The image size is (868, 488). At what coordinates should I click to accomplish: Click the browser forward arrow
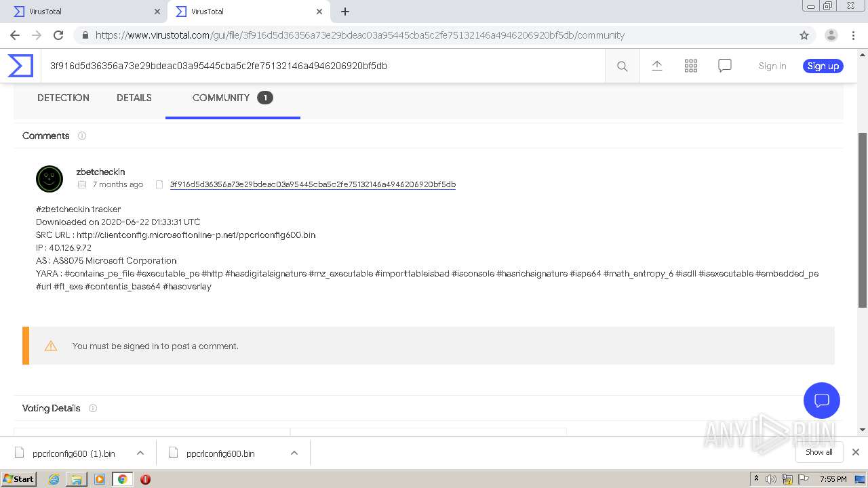pyautogui.click(x=37, y=35)
